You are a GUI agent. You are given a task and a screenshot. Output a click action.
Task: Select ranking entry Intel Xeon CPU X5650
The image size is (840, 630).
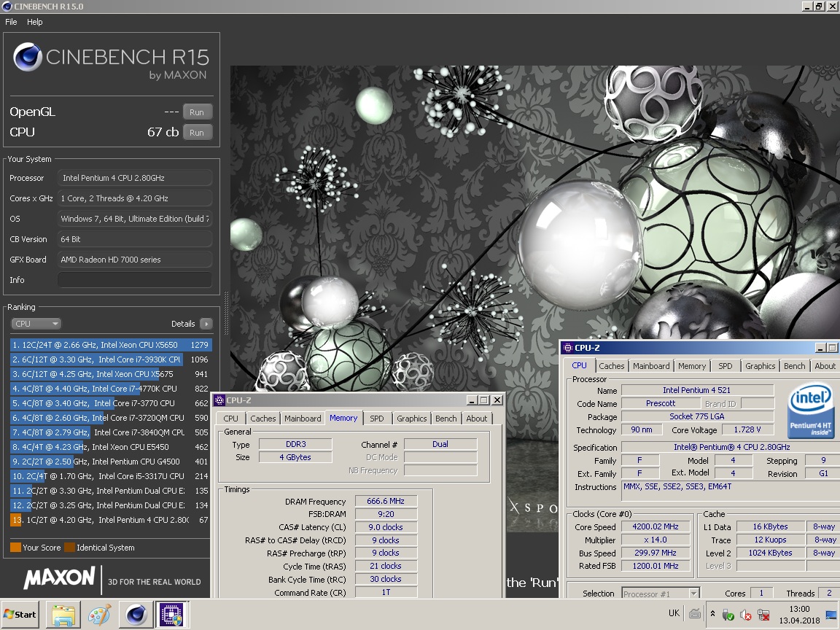point(110,345)
